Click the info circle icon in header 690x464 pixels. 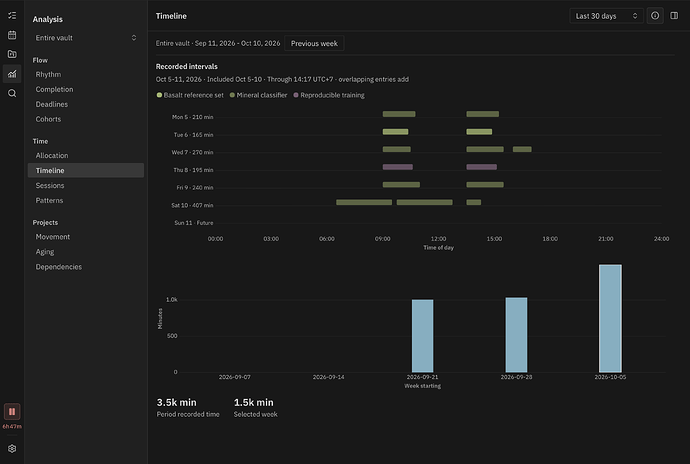tap(655, 16)
